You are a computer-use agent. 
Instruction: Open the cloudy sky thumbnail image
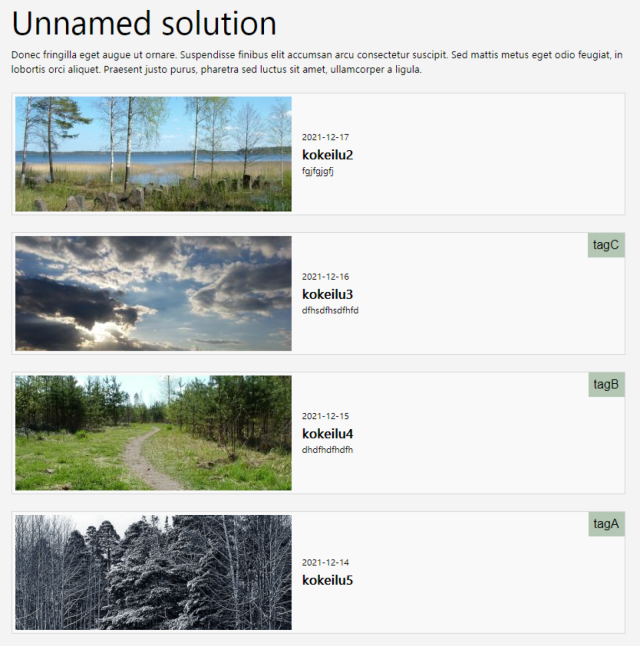[x=153, y=293]
